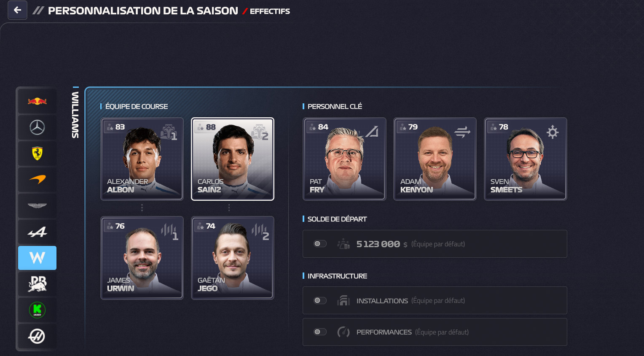Select the Mercedes team logo
This screenshot has width=644, height=356.
37,127
